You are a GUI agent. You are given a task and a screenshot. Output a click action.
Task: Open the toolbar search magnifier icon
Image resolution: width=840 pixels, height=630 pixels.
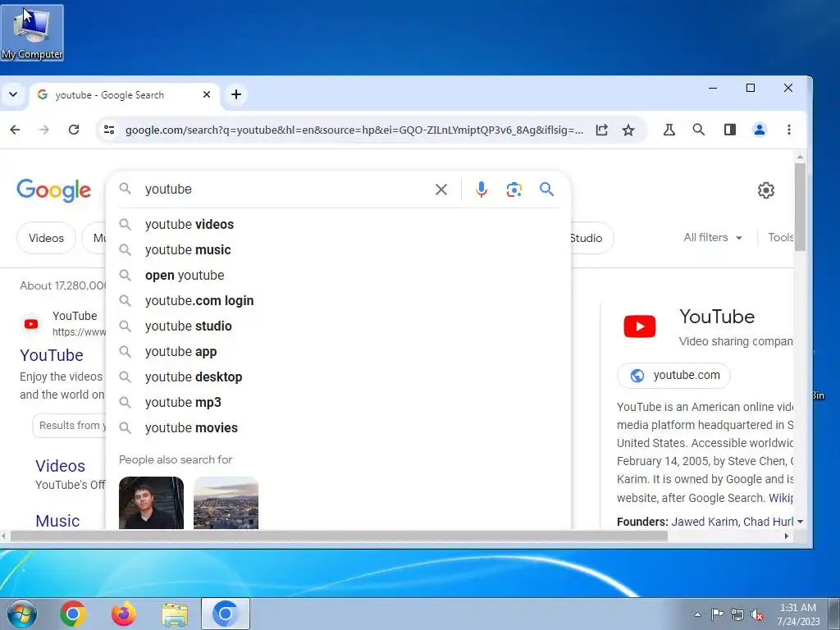[x=699, y=130]
